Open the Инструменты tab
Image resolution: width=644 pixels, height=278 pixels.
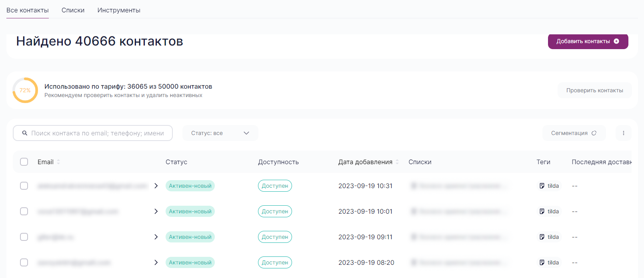(119, 10)
